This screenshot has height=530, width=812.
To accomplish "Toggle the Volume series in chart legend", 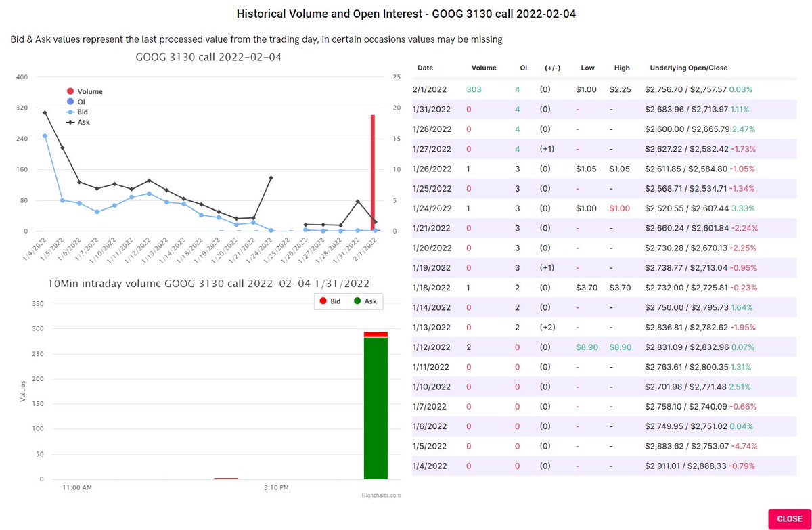I will click(x=85, y=91).
